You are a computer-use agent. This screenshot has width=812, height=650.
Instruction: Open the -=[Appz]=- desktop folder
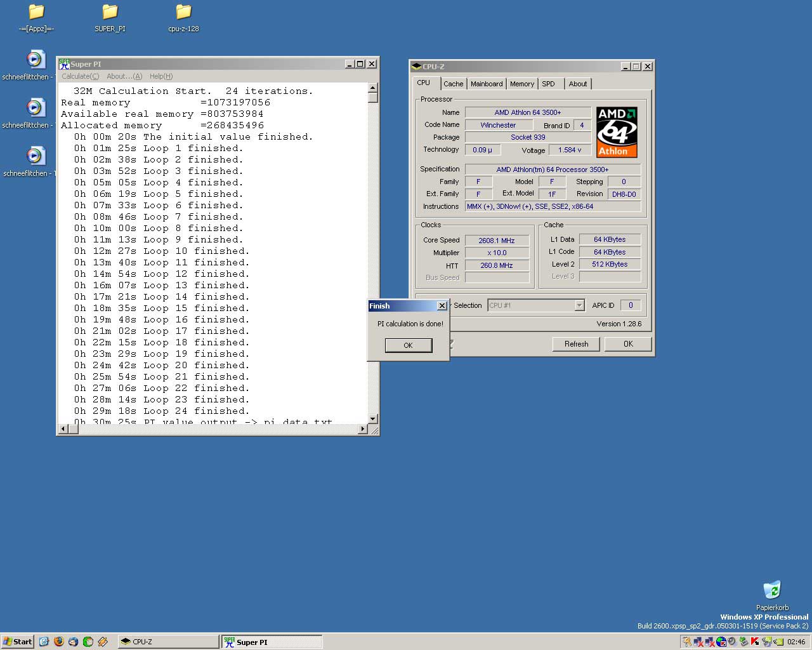36,18
